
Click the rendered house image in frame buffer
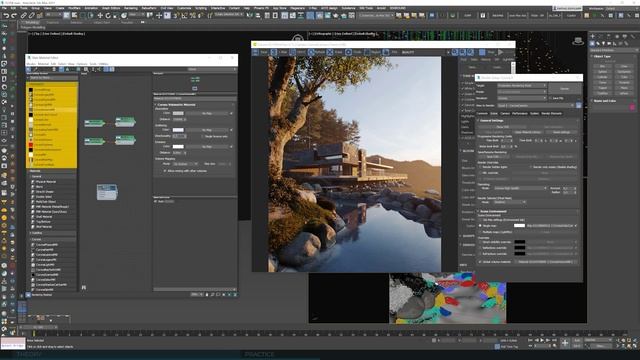pos(354,164)
